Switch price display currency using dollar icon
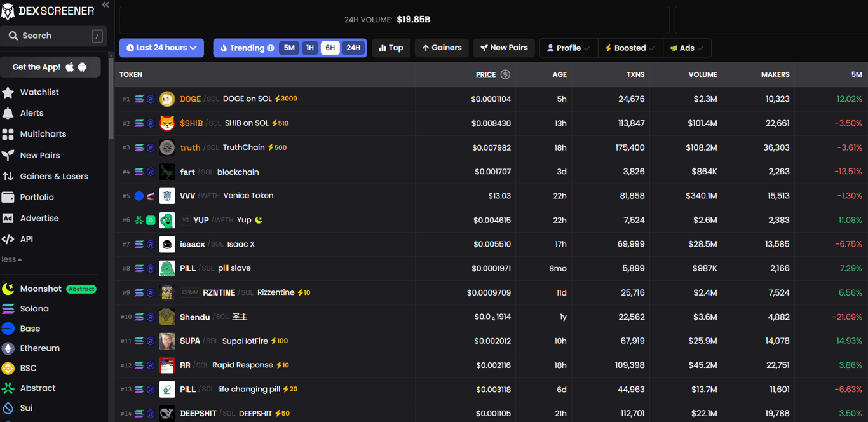This screenshot has height=422, width=868. [x=506, y=74]
